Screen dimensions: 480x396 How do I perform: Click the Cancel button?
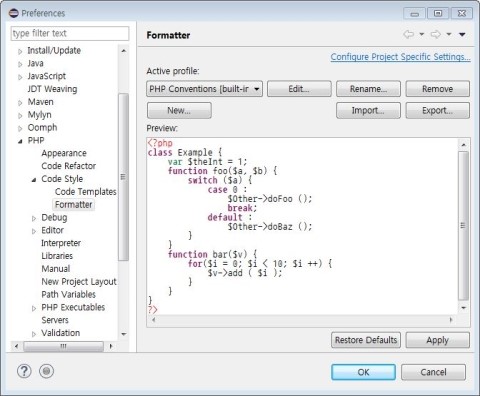tap(433, 372)
